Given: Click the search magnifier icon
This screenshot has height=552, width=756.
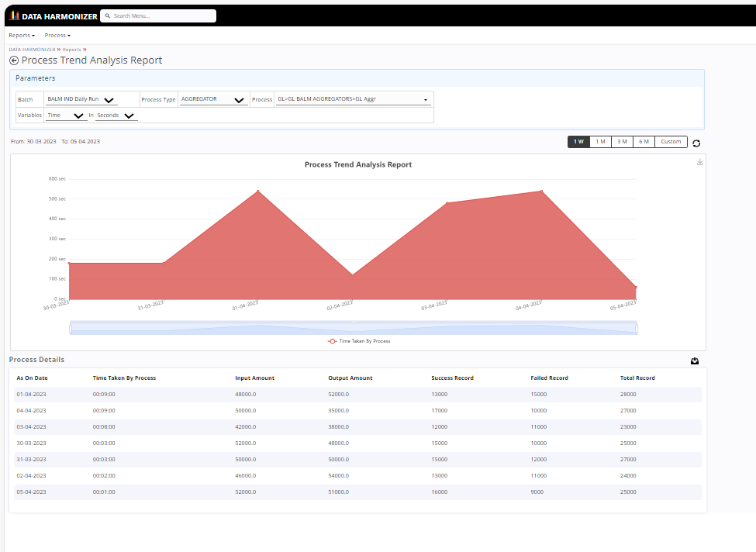Looking at the screenshot, I should pos(108,16).
